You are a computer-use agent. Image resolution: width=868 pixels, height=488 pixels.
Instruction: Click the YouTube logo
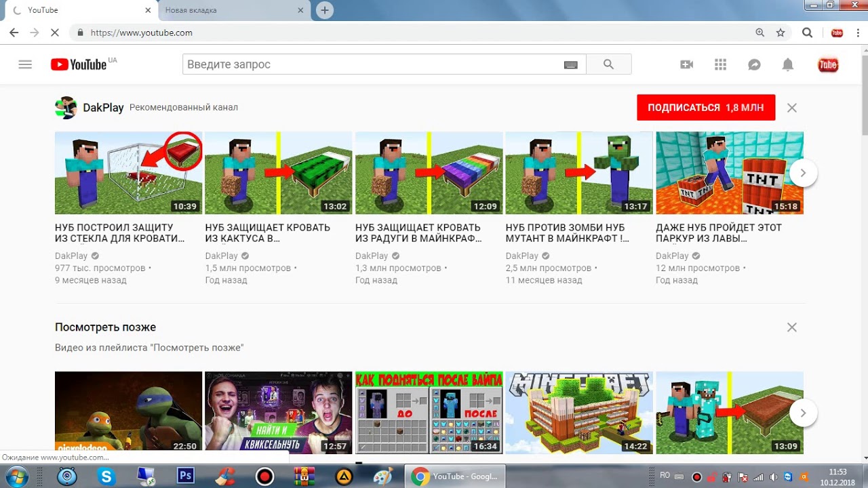(x=79, y=64)
